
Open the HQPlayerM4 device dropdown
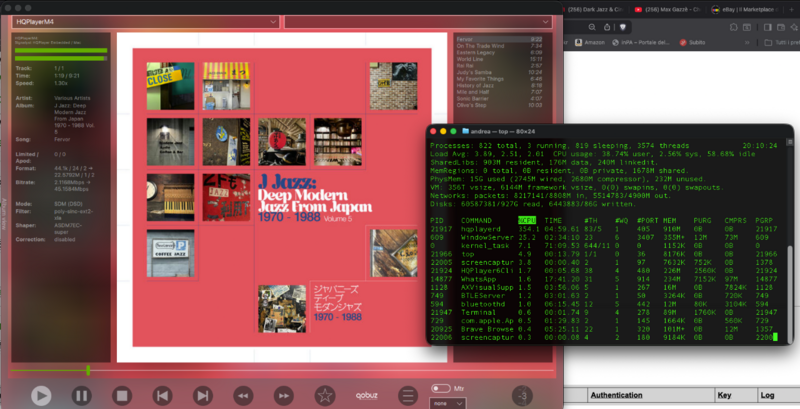[146, 22]
